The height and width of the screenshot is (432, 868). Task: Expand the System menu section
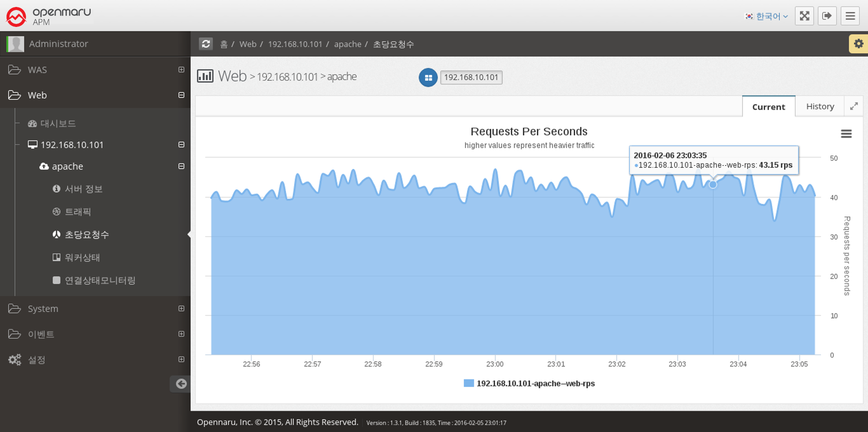pos(181,309)
